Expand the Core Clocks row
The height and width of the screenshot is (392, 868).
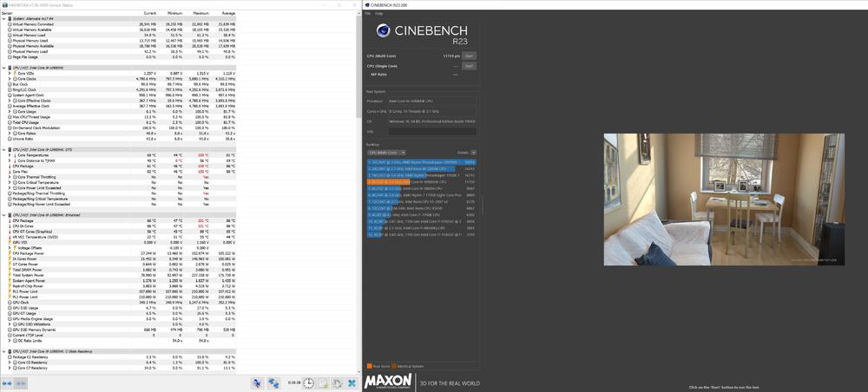coord(10,79)
